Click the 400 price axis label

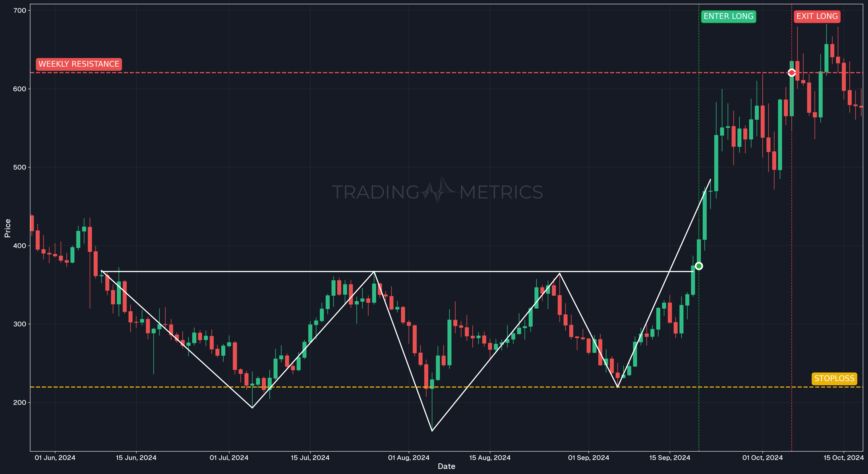(20, 246)
